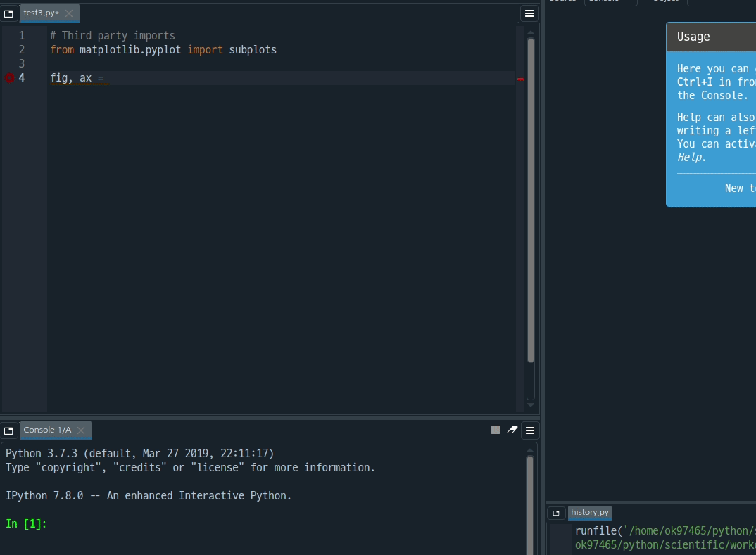Click the eraser icon to remove console variables
Screen dimensions: 756x555
(x=512, y=430)
